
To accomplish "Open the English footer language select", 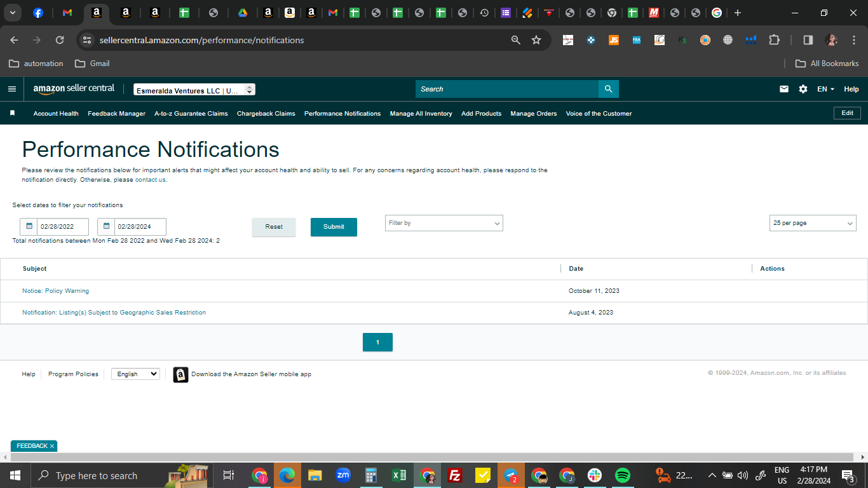I will click(x=135, y=374).
